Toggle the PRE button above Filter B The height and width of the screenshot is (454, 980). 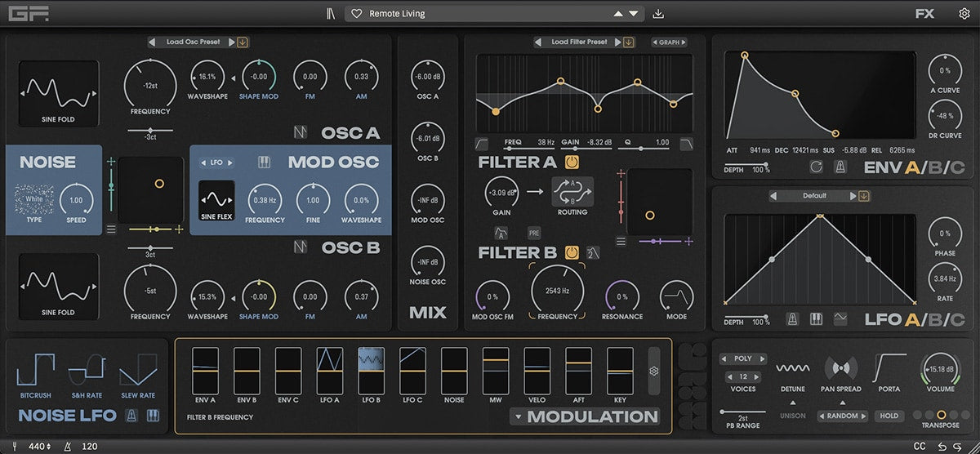(534, 233)
